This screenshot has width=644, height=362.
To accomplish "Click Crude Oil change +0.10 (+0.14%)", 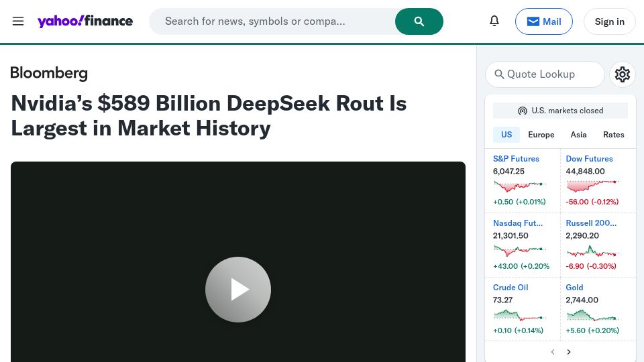I will click(x=518, y=330).
